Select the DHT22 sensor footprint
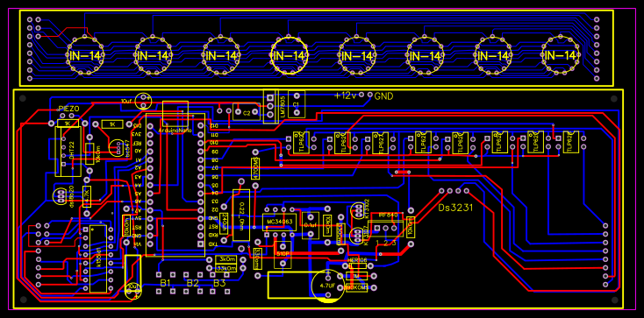 point(68,152)
